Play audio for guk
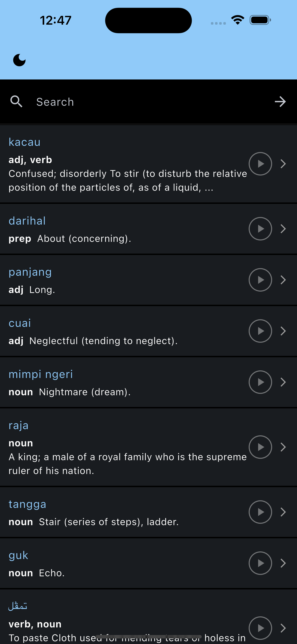Image resolution: width=297 pixels, height=644 pixels. [x=260, y=563]
